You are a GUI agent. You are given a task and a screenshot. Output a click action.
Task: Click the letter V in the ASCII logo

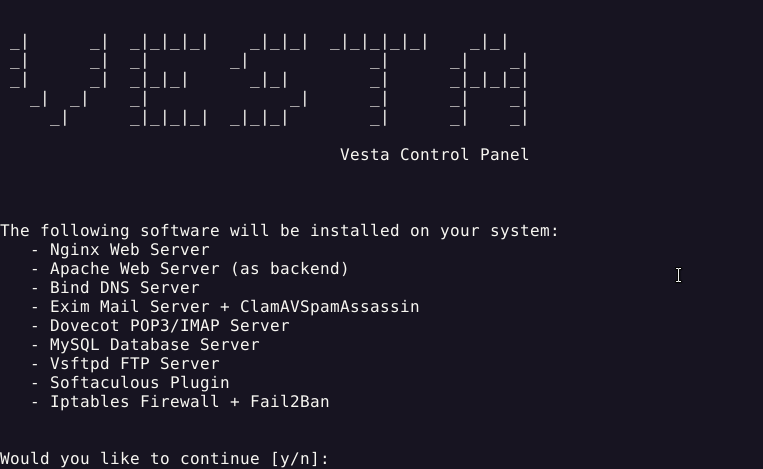click(x=58, y=80)
